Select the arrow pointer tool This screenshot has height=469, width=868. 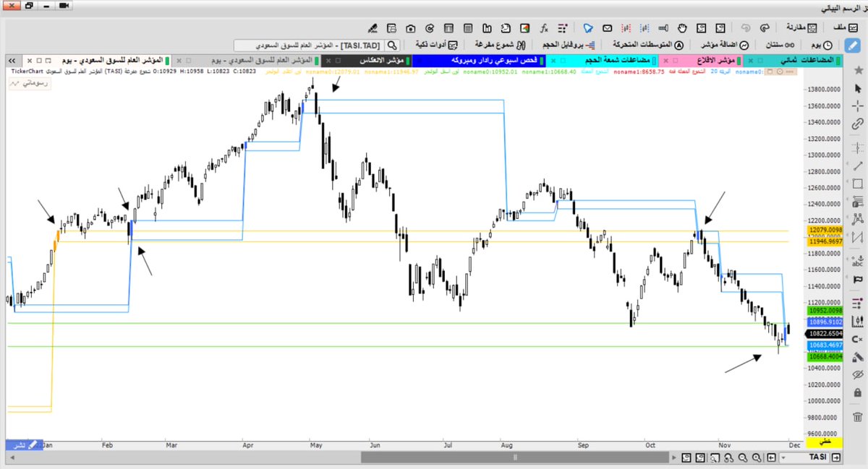tap(857, 87)
